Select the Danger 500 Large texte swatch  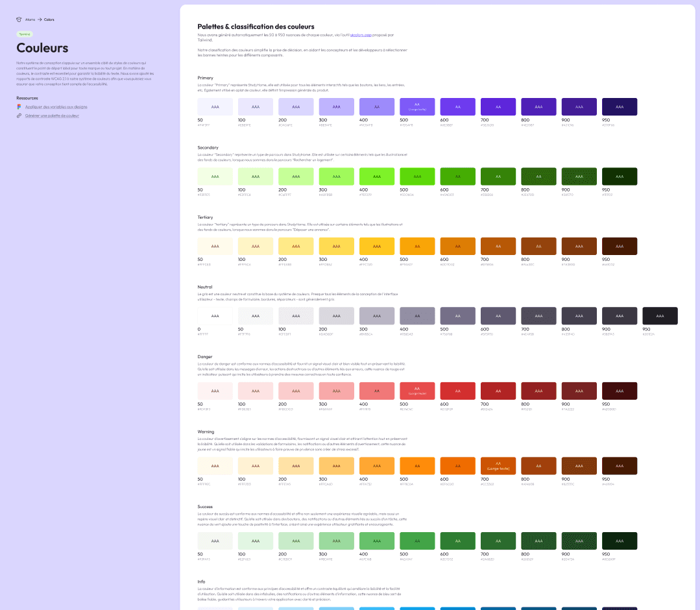[417, 391]
